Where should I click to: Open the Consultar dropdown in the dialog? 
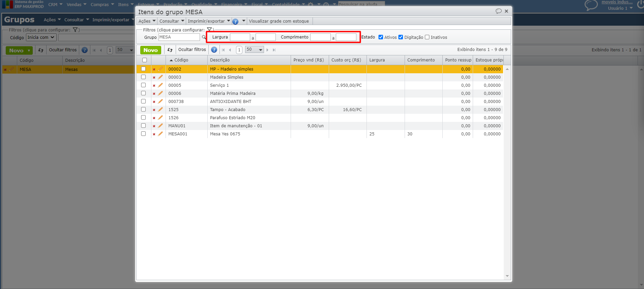pyautogui.click(x=172, y=21)
